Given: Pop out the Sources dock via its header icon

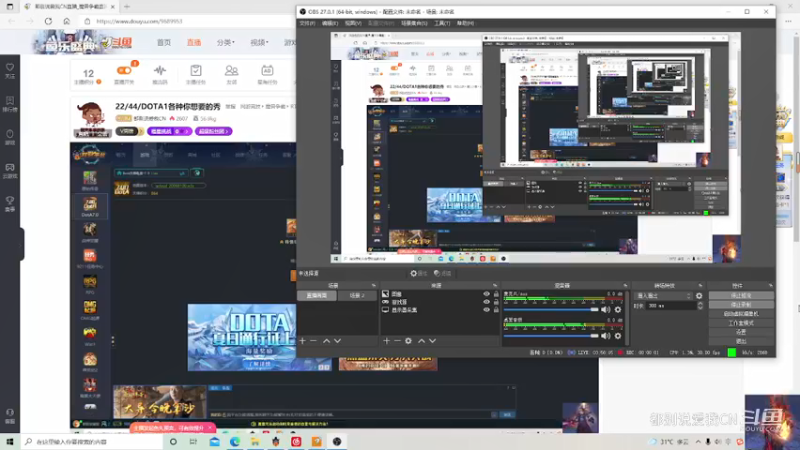Looking at the screenshot, I should point(494,286).
